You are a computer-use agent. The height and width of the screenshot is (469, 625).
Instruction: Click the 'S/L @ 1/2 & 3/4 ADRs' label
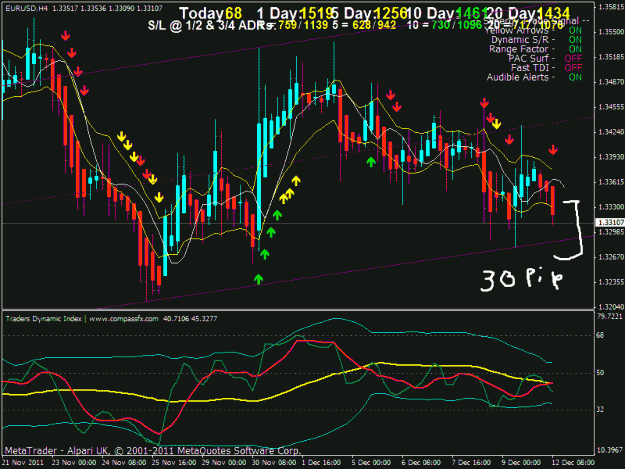point(211,26)
